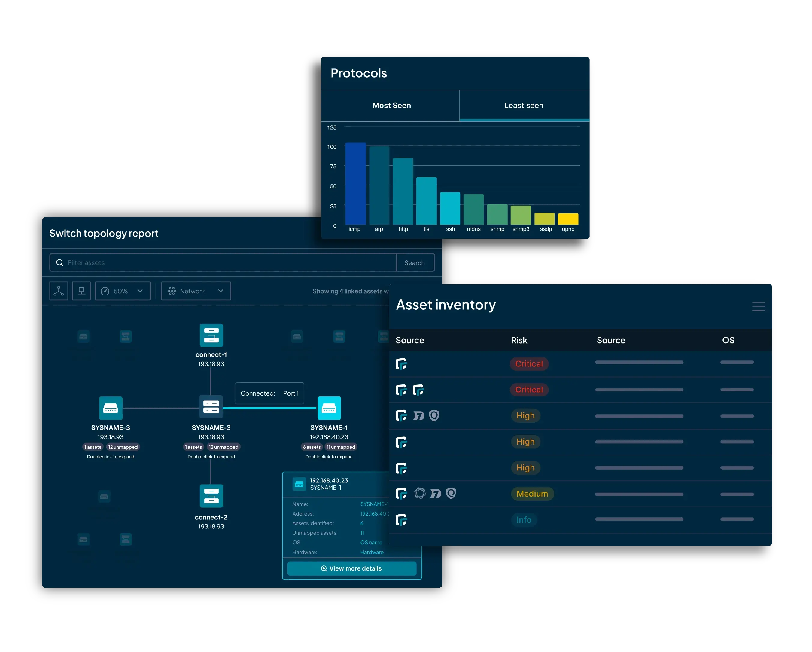This screenshot has height=652, width=812.
Task: Select the connect-1 switch node icon
Action: point(211,336)
